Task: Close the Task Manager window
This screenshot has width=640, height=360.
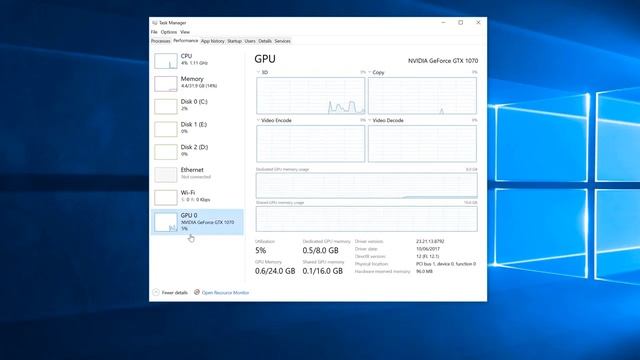Action: (478, 22)
